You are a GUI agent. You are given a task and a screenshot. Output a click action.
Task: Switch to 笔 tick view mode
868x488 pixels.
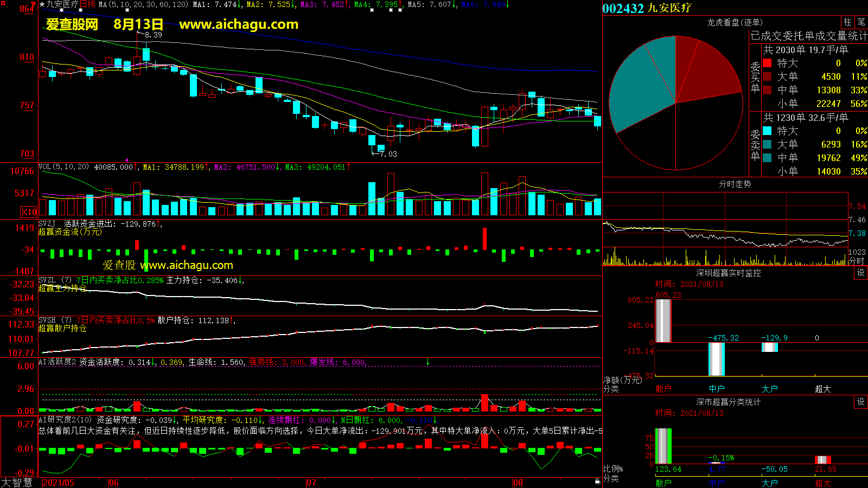click(x=861, y=22)
